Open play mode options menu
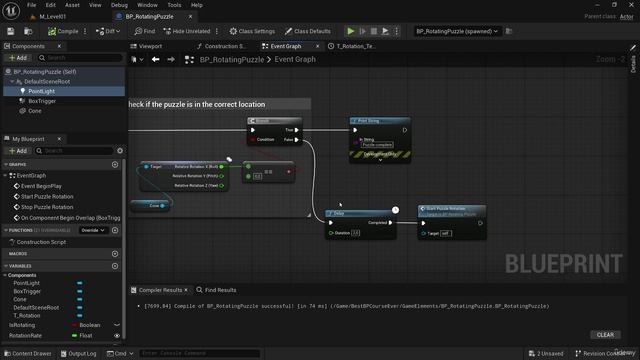 [x=396, y=31]
